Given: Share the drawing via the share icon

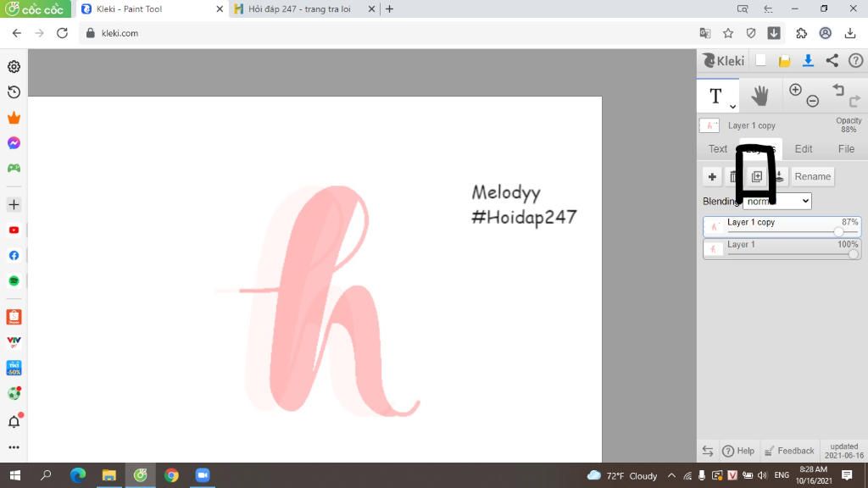Looking at the screenshot, I should click(x=832, y=61).
